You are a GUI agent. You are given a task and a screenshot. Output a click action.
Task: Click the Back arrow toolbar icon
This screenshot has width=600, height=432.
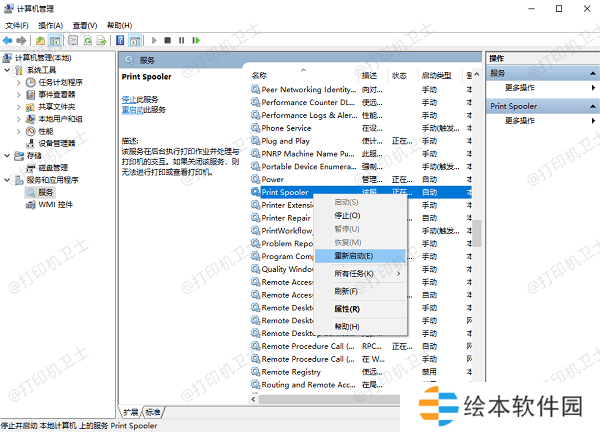point(8,41)
